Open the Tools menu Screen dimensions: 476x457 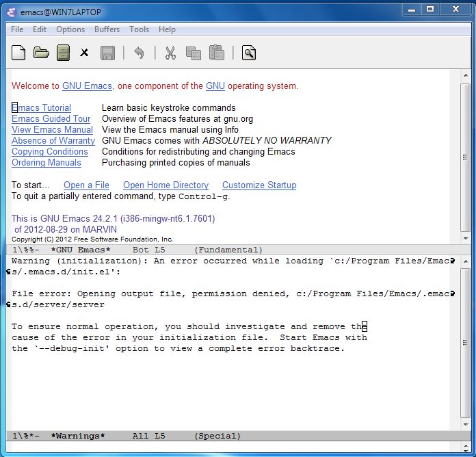click(139, 29)
